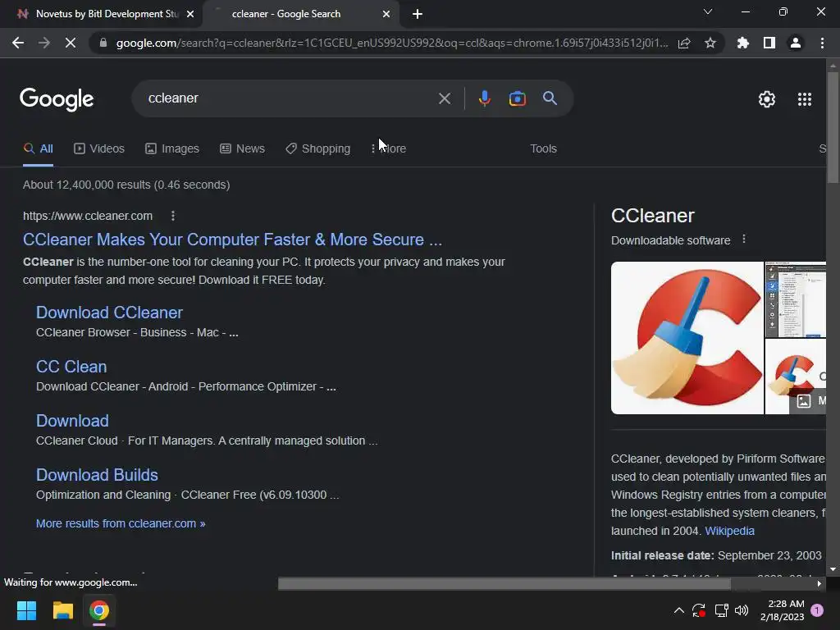Viewport: 840px width, 630px height.
Task: Toggle the Chrome side panel
Action: pos(769,43)
